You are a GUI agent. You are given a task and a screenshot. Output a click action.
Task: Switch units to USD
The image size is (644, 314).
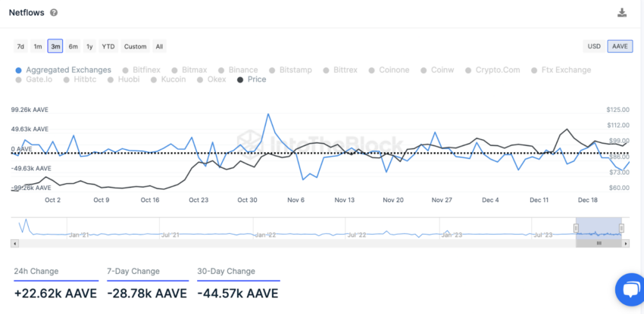click(x=594, y=46)
